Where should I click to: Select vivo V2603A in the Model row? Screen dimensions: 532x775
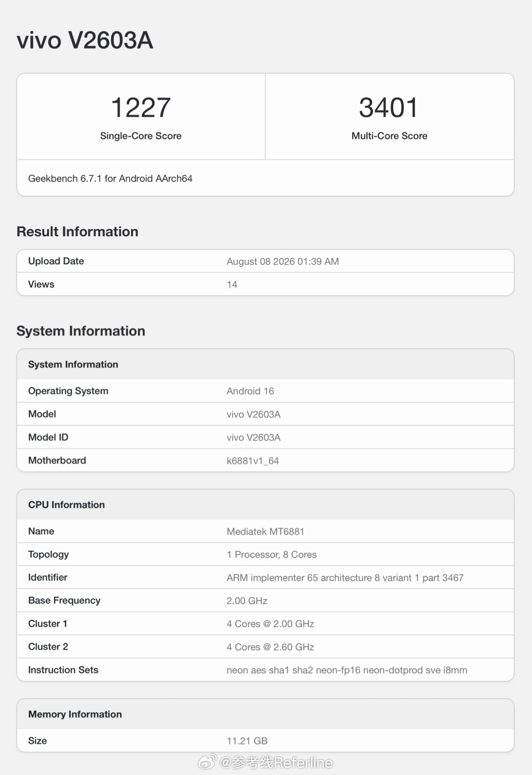pyautogui.click(x=254, y=414)
